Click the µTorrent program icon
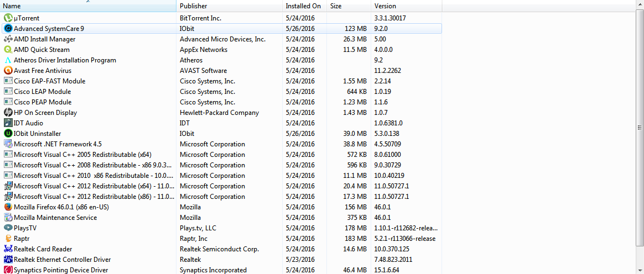The width and height of the screenshot is (644, 274). coord(8,18)
